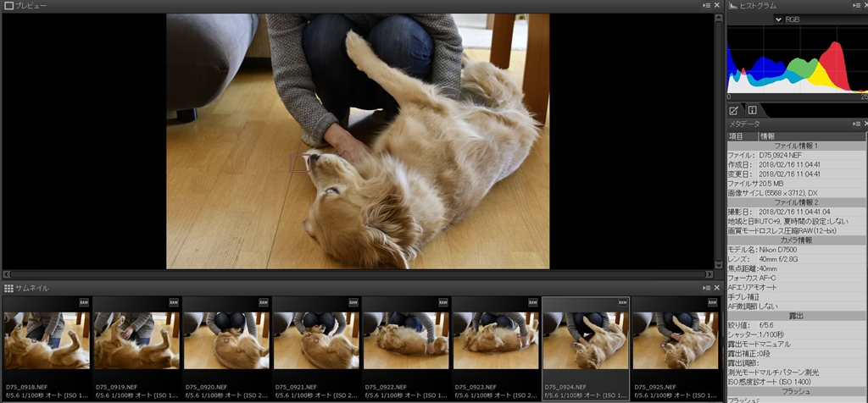Click the preview vertical scrollbar up arrow
The image size is (868, 403).
click(719, 18)
